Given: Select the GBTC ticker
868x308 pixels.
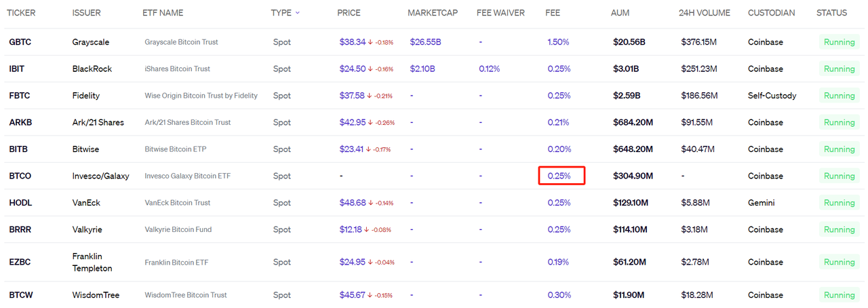Looking at the screenshot, I should (20, 42).
